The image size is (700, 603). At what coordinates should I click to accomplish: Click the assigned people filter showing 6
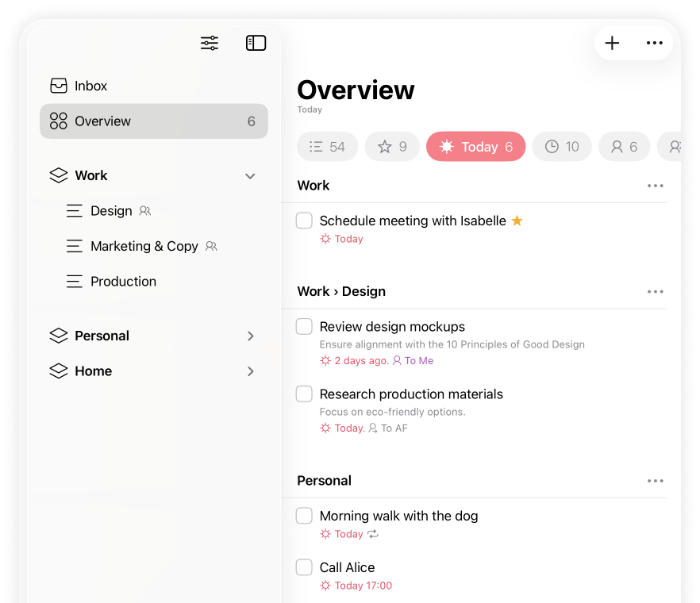(x=624, y=146)
